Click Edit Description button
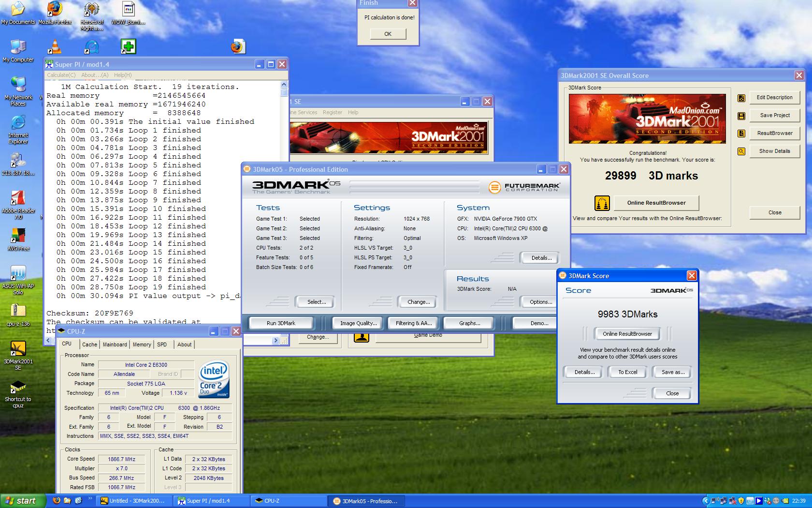Image resolution: width=812 pixels, height=508 pixels. [x=775, y=97]
